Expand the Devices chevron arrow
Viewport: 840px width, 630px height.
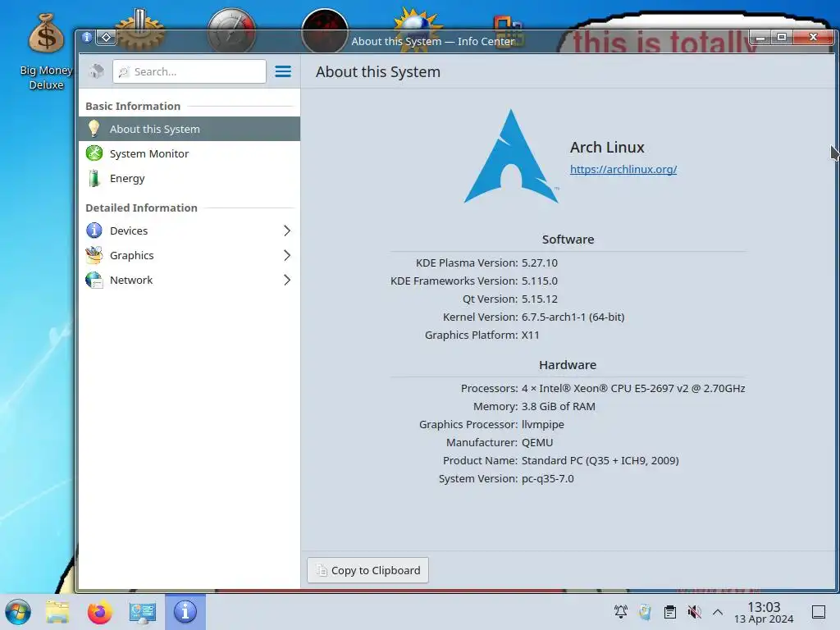[x=287, y=231]
